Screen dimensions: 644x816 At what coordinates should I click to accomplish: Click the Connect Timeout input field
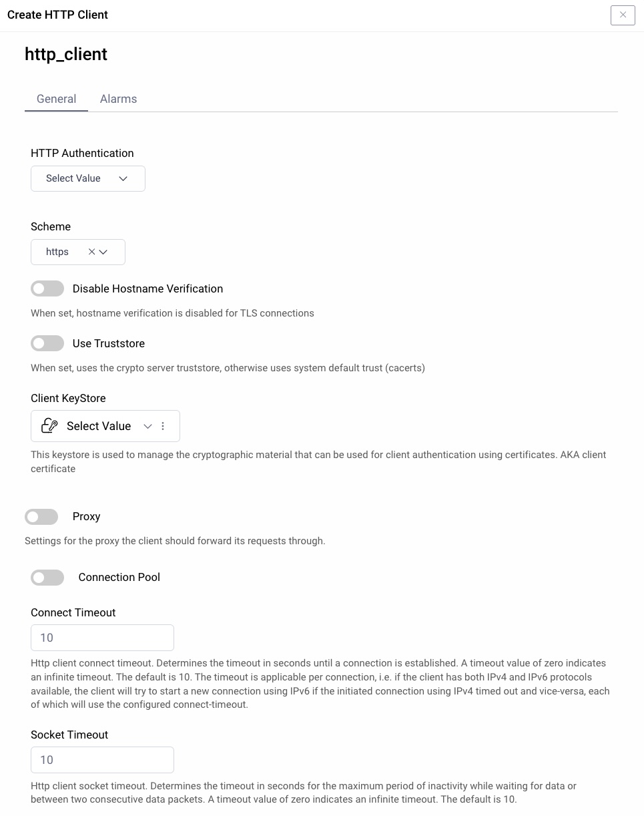(x=102, y=638)
